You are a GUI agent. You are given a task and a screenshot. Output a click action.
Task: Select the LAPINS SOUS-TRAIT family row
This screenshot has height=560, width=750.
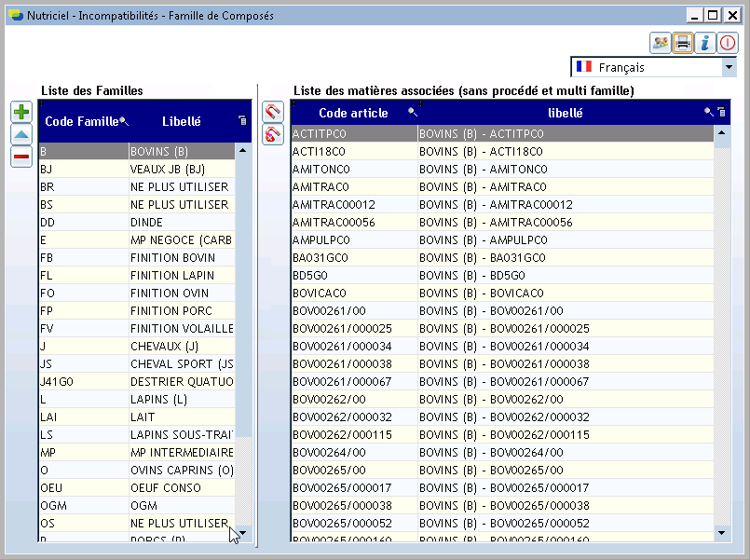click(x=137, y=435)
